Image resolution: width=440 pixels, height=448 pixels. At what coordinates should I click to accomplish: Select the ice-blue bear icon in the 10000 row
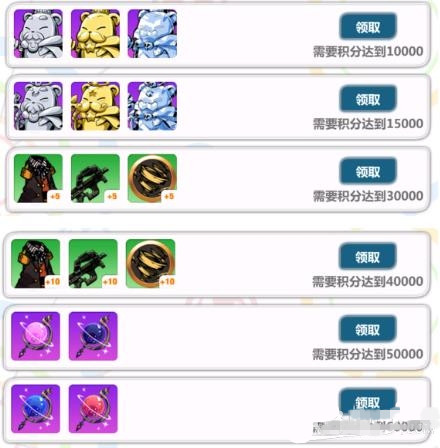coord(152,34)
